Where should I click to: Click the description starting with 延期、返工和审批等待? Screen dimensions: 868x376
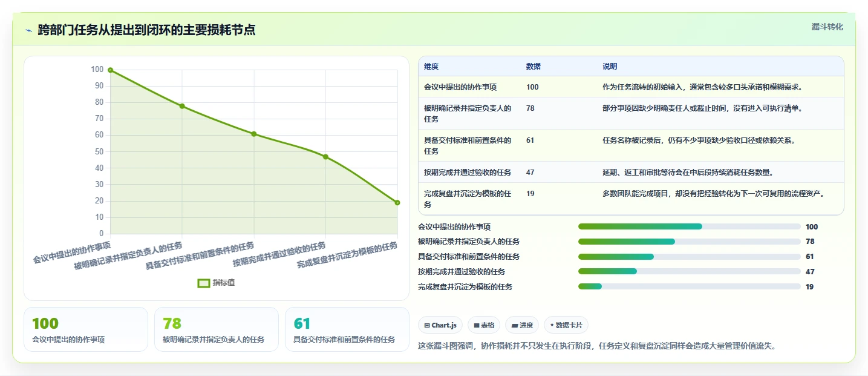pyautogui.click(x=688, y=173)
